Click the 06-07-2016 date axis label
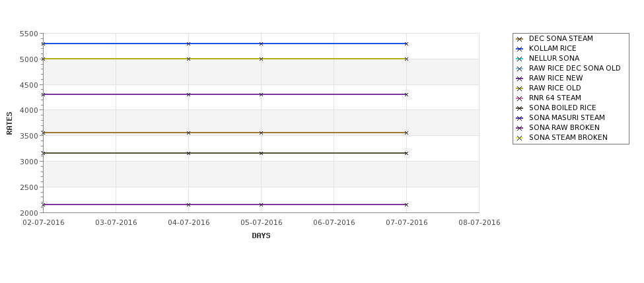The width and height of the screenshot is (644, 283). 334,222
